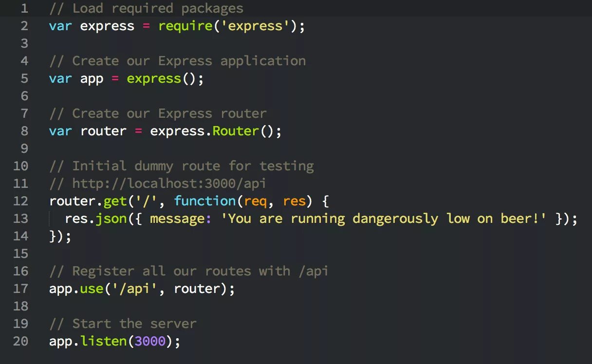Screen dimensions: 592x364
Task: Click the comment 'Start the server'
Action: point(123,324)
